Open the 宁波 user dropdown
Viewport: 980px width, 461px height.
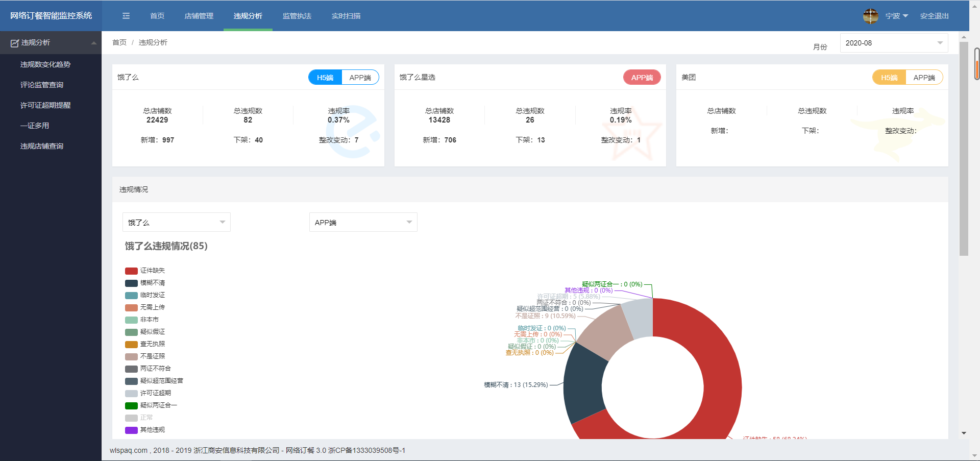(x=896, y=16)
